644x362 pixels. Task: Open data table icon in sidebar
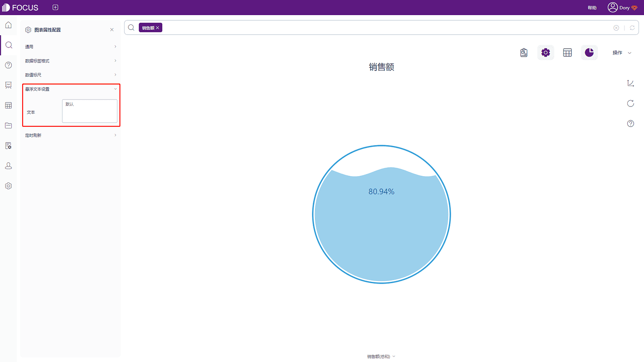(8, 105)
